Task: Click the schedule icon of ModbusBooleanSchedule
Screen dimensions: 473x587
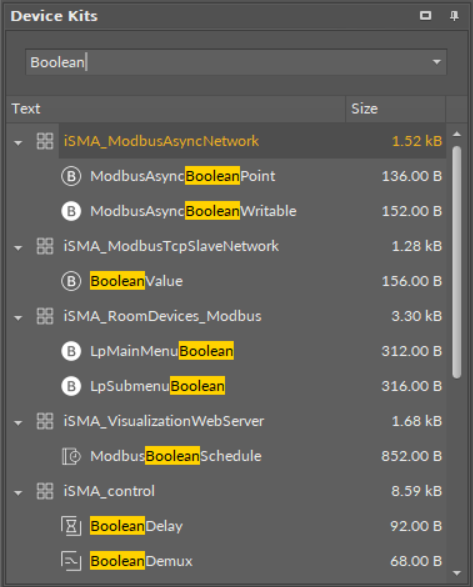Action: pos(71,456)
